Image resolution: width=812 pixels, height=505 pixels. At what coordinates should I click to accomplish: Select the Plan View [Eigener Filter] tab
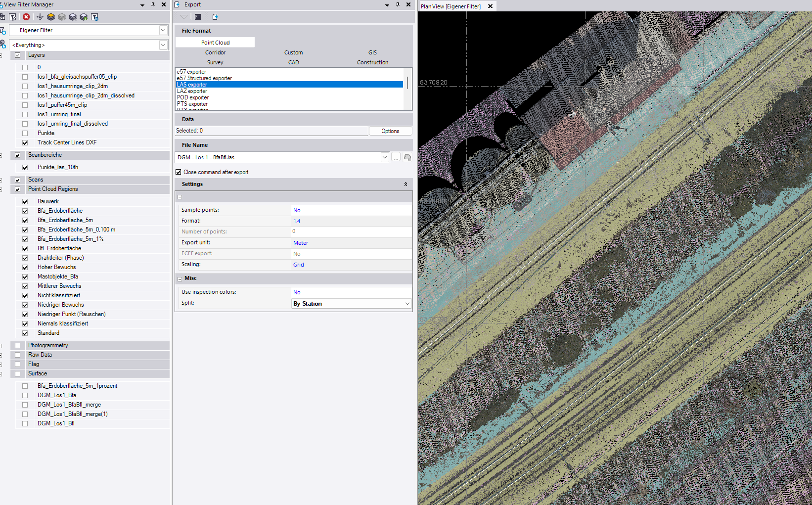(451, 6)
